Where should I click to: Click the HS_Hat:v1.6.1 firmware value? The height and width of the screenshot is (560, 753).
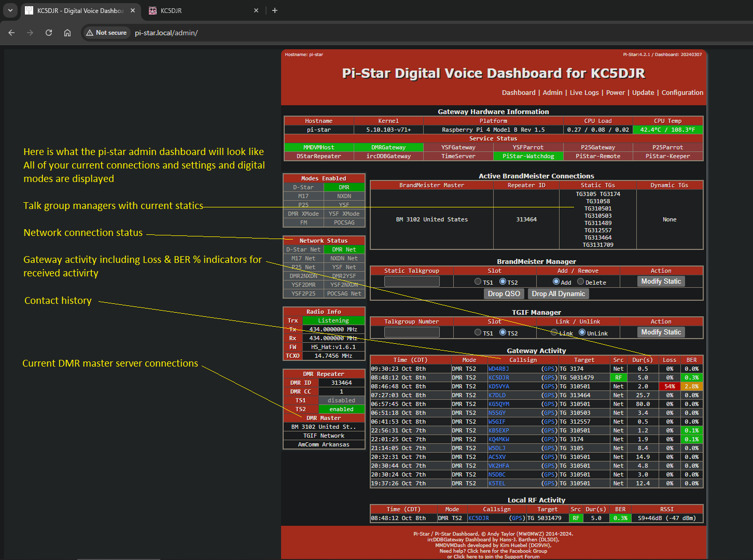point(333,347)
